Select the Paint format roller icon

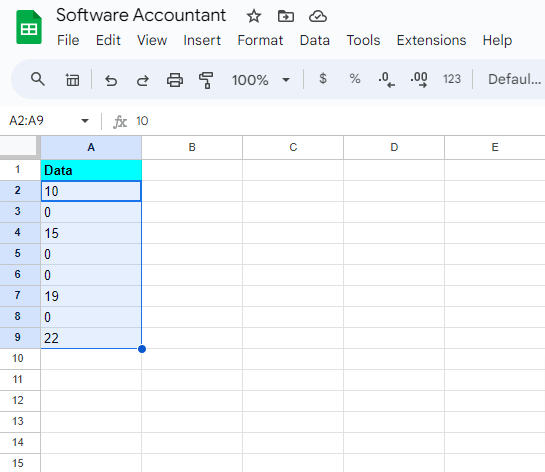point(206,80)
